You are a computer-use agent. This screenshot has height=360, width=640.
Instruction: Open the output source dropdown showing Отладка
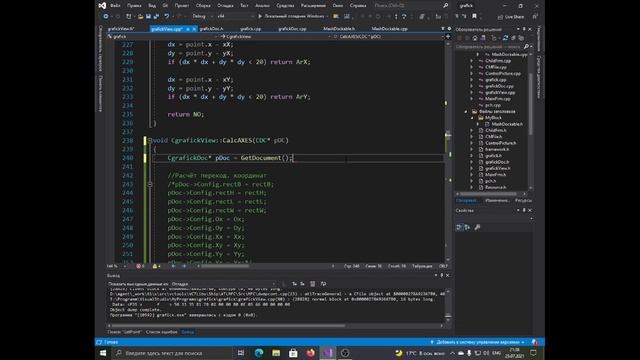223,284
